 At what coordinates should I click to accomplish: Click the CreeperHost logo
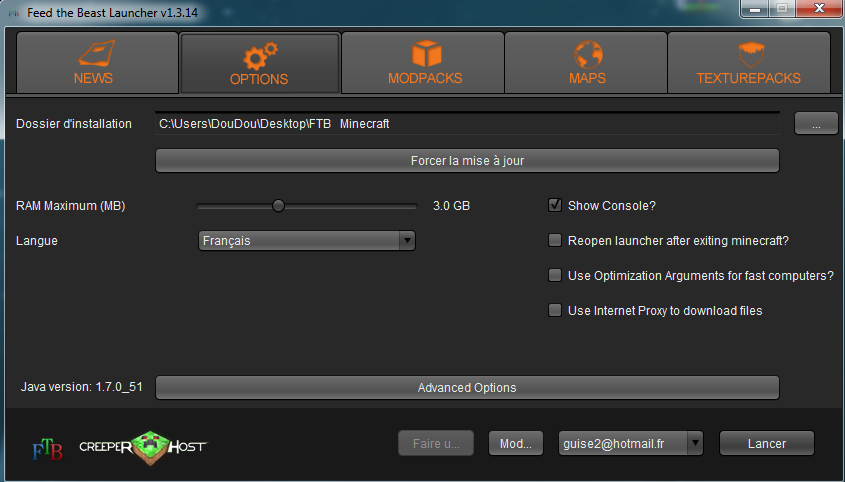pyautogui.click(x=143, y=447)
